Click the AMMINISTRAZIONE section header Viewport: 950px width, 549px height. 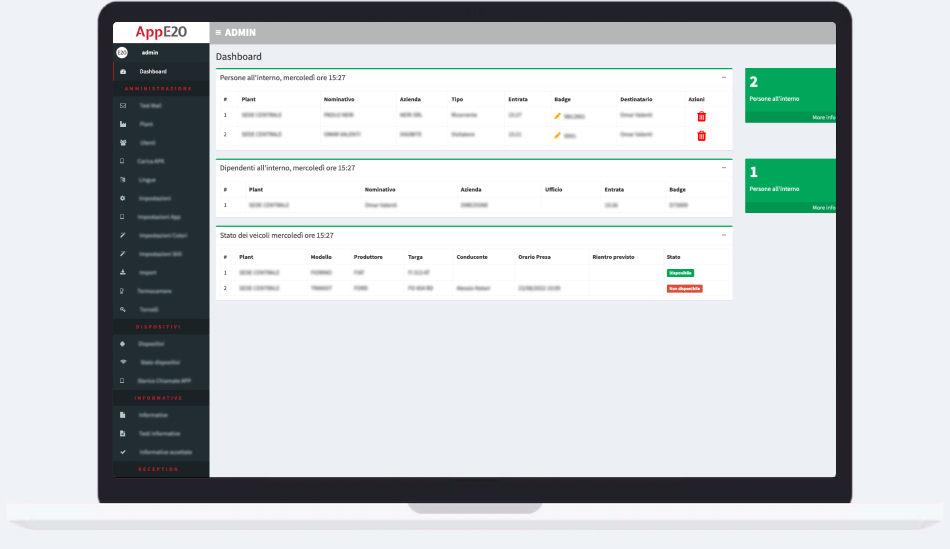pos(158,88)
